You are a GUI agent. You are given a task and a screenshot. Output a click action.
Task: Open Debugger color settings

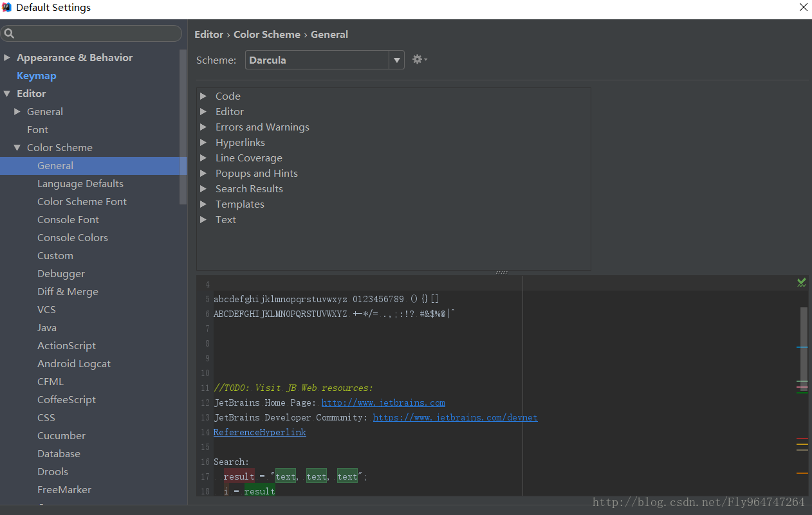click(61, 273)
